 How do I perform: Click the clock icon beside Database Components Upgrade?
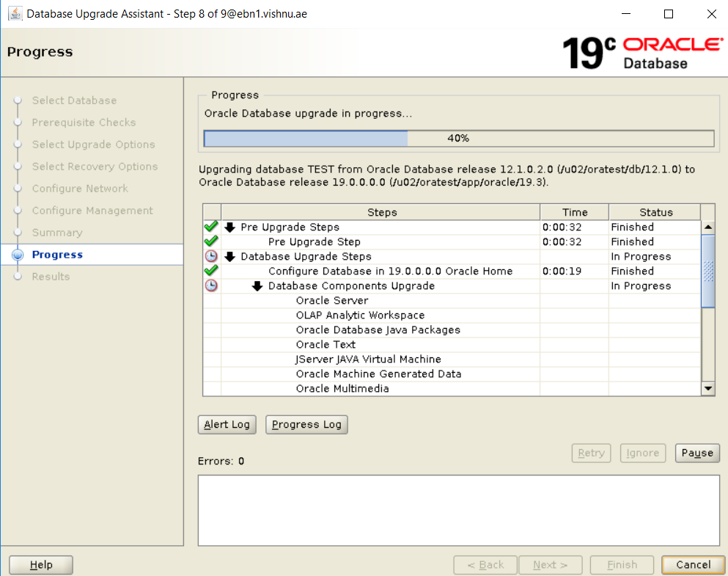point(211,285)
